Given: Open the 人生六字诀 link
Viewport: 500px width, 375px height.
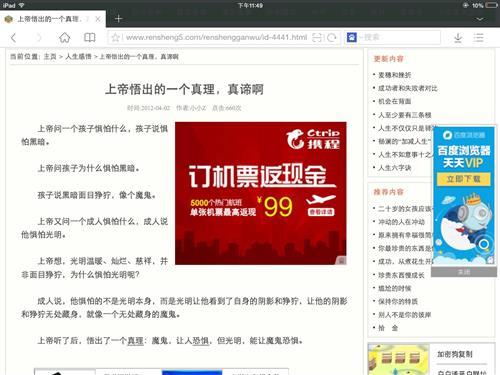Looking at the screenshot, I should 395,168.
